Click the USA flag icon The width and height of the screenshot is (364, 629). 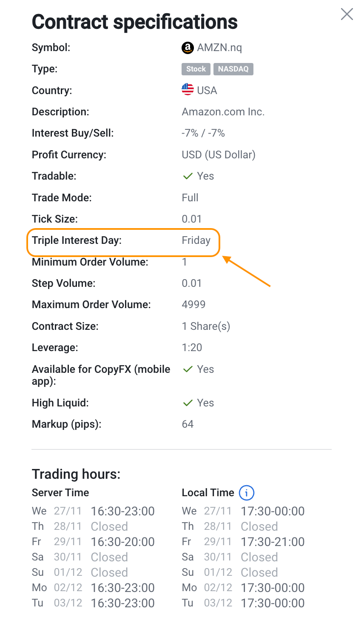pyautogui.click(x=188, y=89)
